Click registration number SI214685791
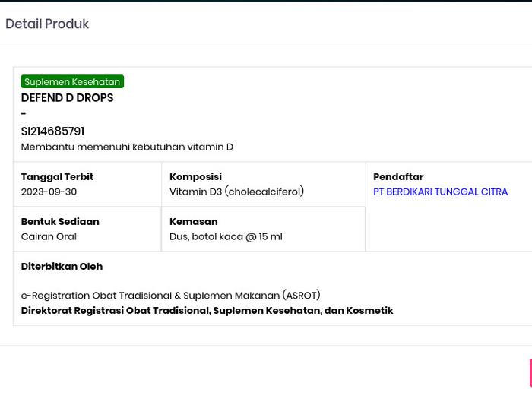532x399 pixels. (x=52, y=131)
